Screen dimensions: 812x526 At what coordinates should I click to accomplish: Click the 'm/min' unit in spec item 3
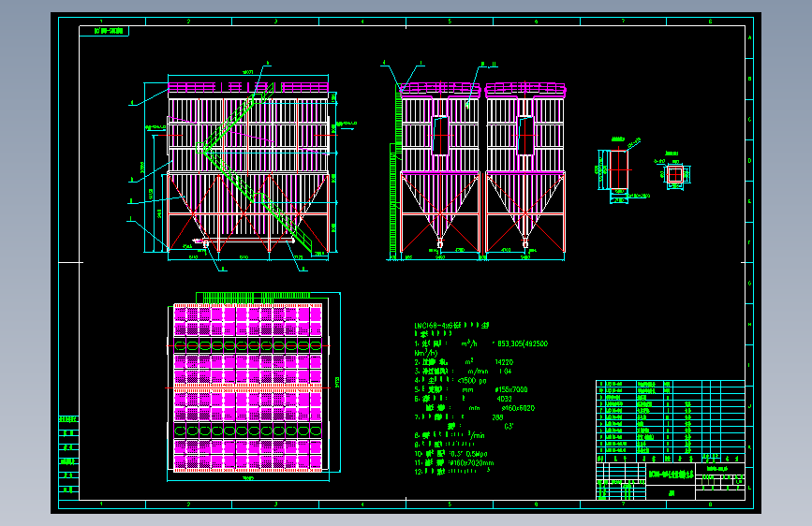[x=478, y=372]
